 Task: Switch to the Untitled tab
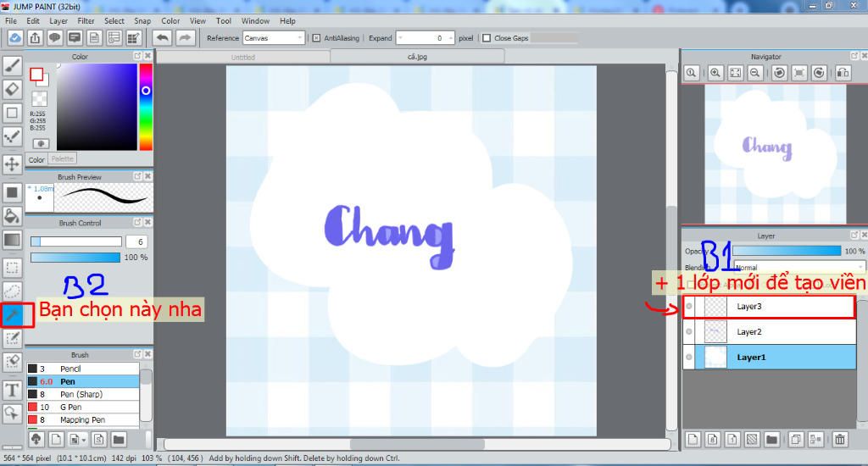(x=243, y=57)
